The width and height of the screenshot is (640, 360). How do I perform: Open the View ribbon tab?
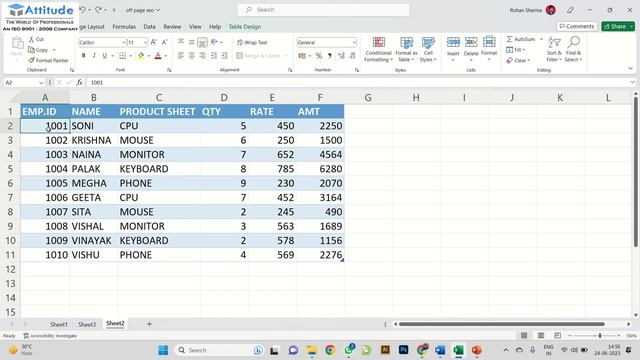(x=195, y=27)
